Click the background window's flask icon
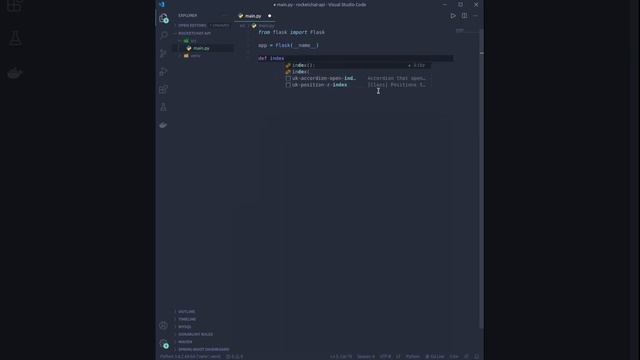 (15, 38)
